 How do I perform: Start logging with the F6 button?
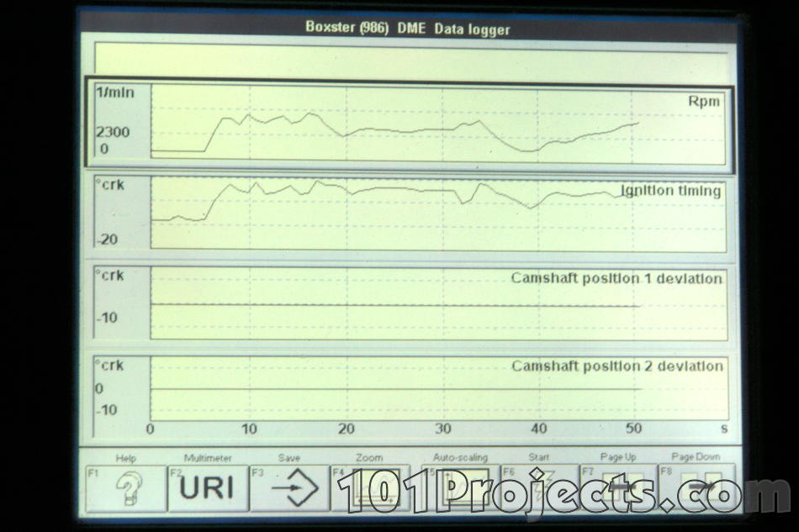pyautogui.click(x=540, y=488)
